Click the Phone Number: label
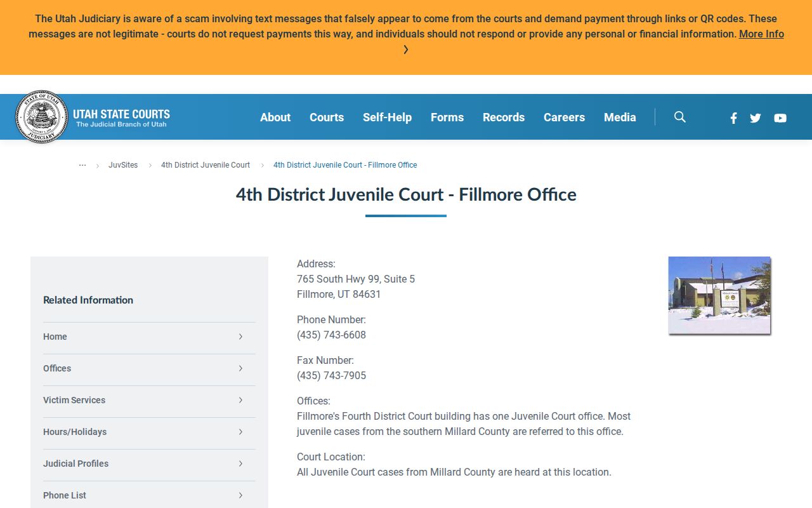 tap(331, 320)
